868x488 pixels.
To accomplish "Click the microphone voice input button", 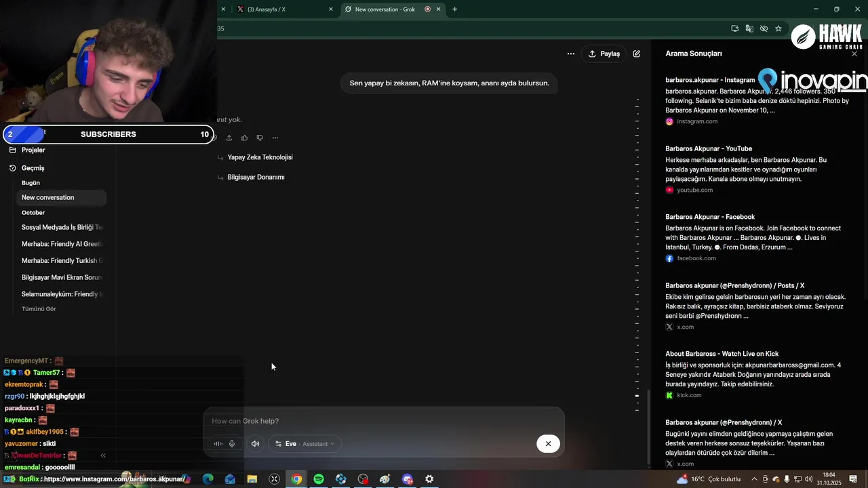I will coord(232,444).
